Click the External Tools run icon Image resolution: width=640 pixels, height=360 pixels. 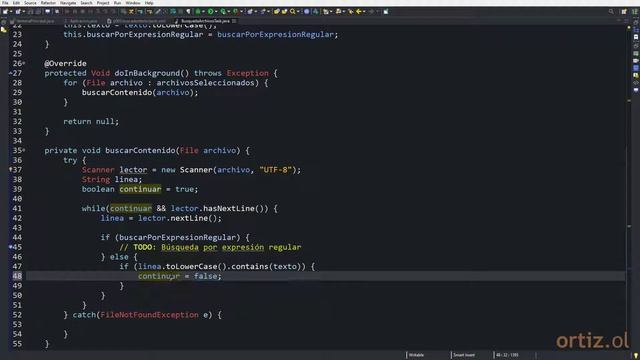pos(236,11)
